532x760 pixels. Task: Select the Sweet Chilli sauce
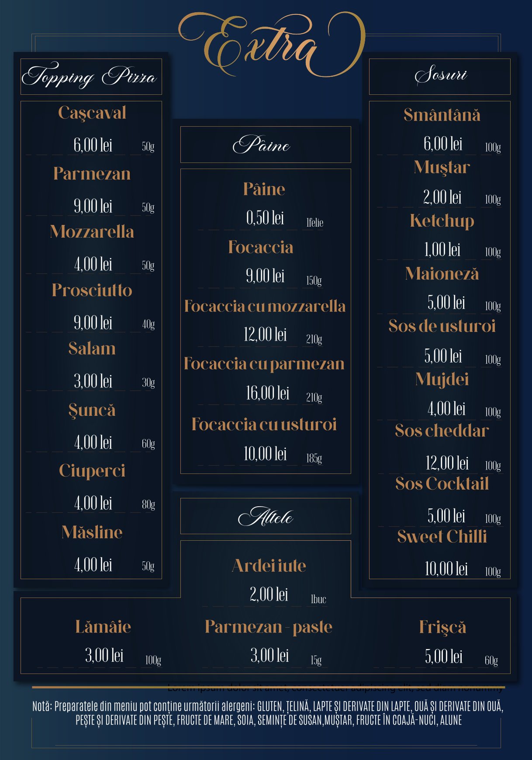[442, 536]
